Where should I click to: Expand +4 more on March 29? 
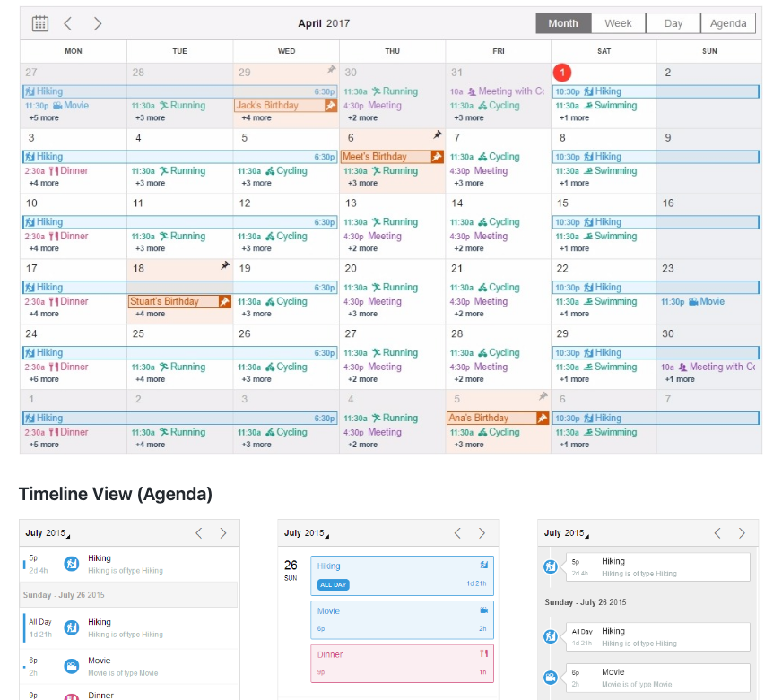256,118
